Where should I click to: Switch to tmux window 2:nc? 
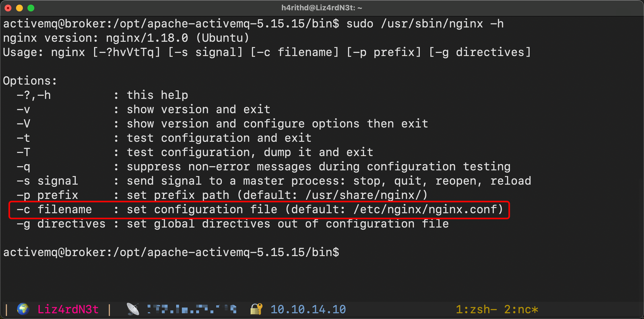pyautogui.click(x=521, y=309)
